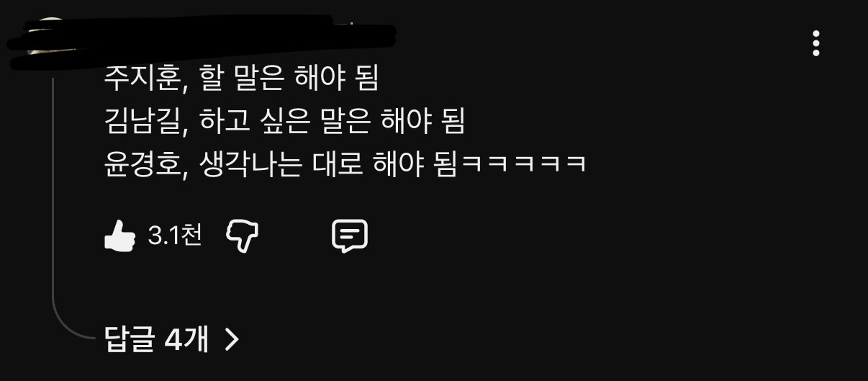868x381 pixels.
Task: Expand the 답글 4개 replies thread
Action: click(171, 339)
